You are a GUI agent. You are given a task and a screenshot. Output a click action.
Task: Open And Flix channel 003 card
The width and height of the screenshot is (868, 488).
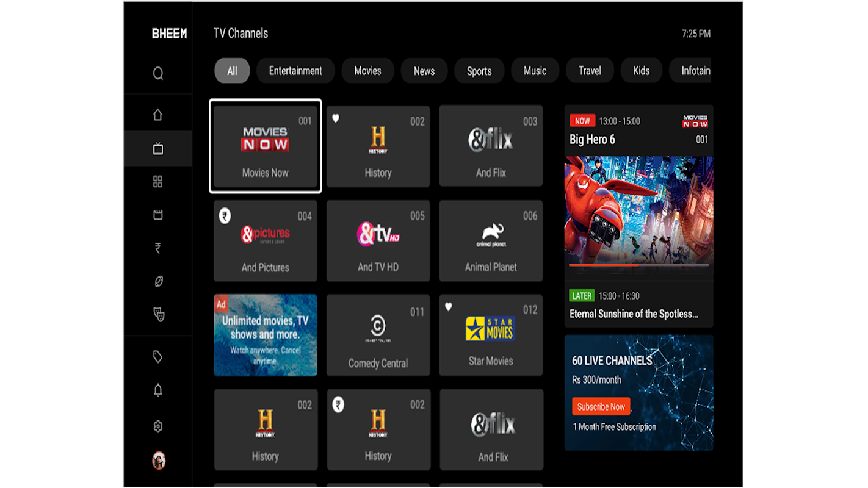tap(491, 146)
